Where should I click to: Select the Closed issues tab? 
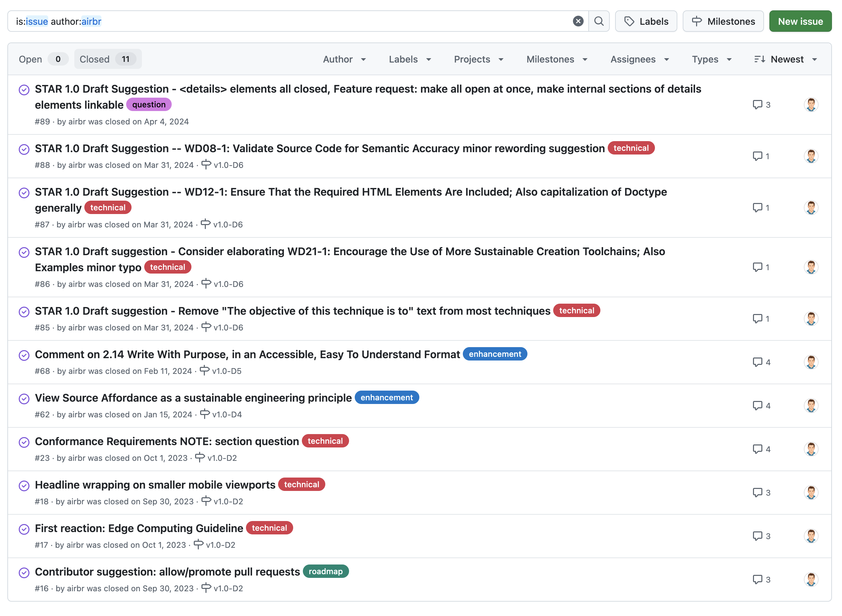[x=107, y=59]
